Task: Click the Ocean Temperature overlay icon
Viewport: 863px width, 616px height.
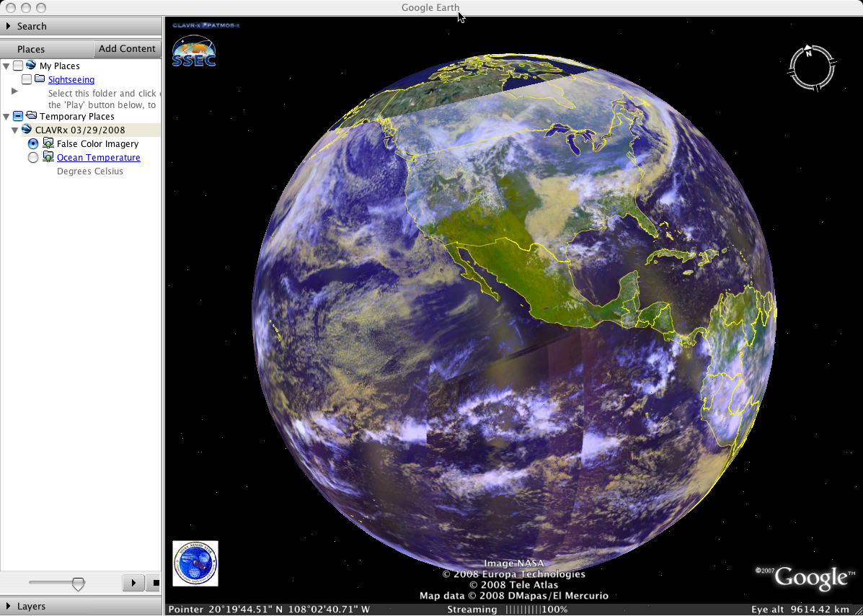Action: 48,157
